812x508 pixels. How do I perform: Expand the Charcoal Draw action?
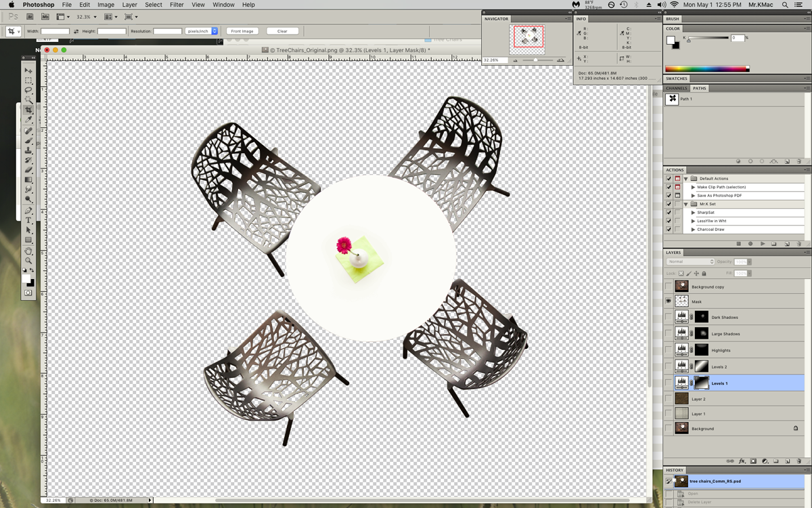point(693,230)
